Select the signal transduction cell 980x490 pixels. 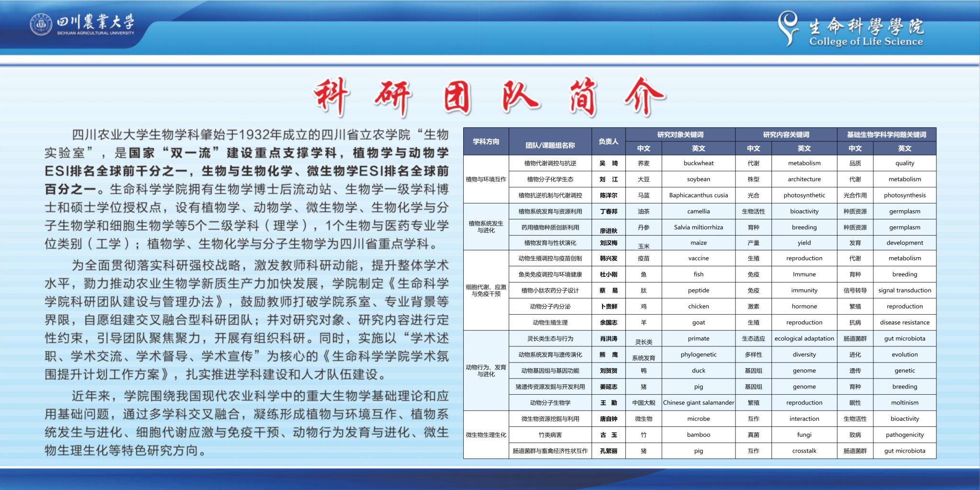pyautogui.click(x=904, y=290)
